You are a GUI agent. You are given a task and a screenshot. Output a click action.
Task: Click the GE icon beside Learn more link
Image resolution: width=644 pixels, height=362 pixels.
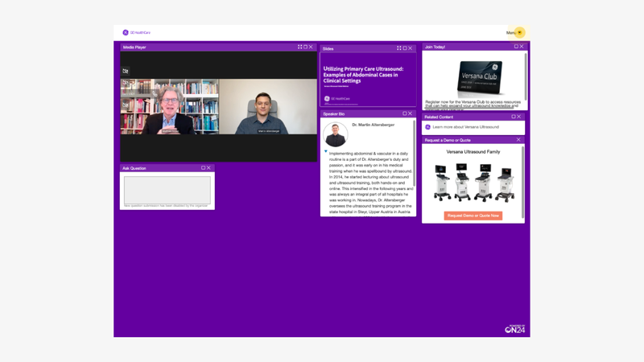click(x=427, y=127)
